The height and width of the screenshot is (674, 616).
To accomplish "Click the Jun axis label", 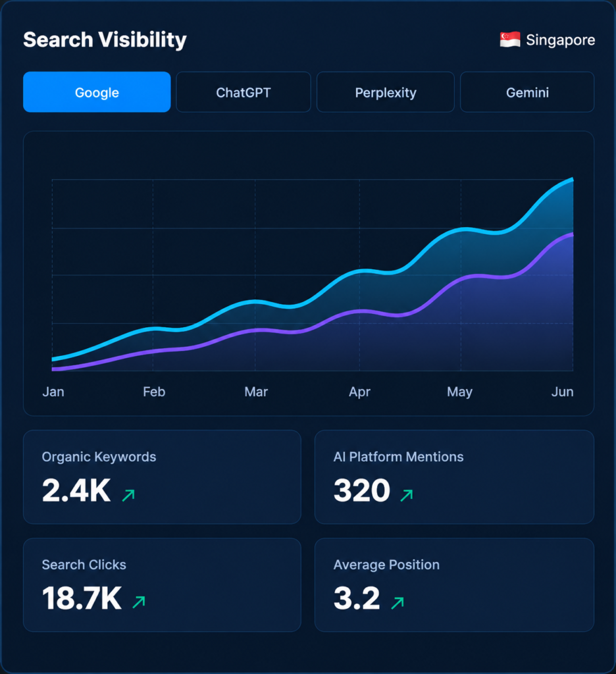I will pyautogui.click(x=562, y=392).
